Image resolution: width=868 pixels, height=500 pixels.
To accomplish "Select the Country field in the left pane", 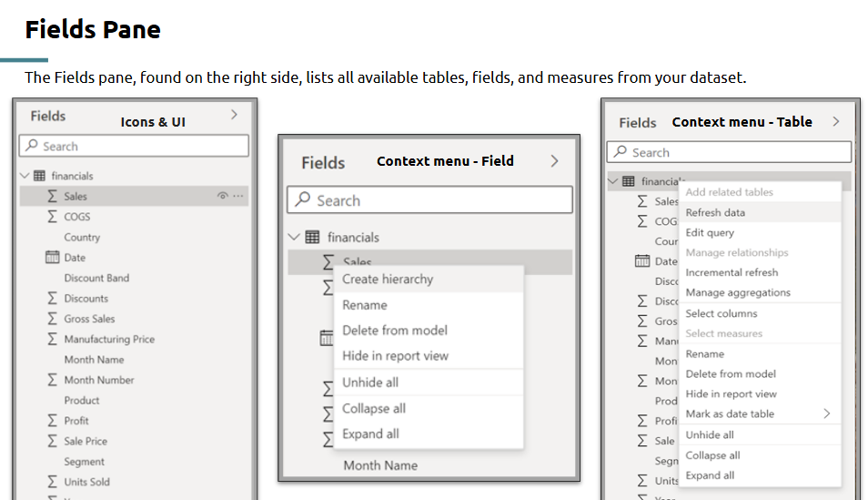I will [x=82, y=238].
